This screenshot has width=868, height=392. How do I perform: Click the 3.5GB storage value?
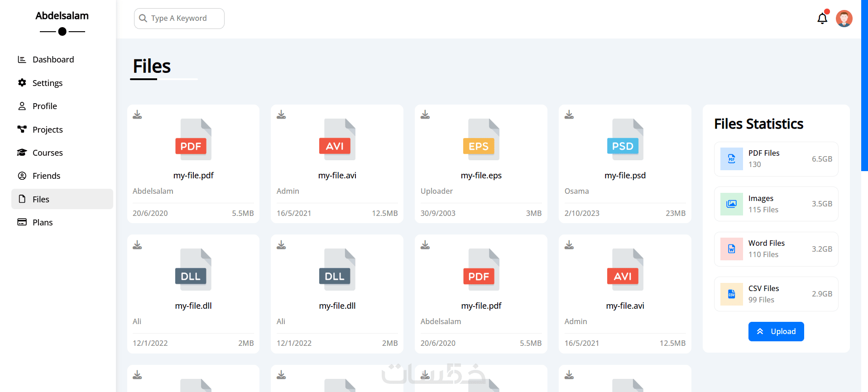(822, 204)
